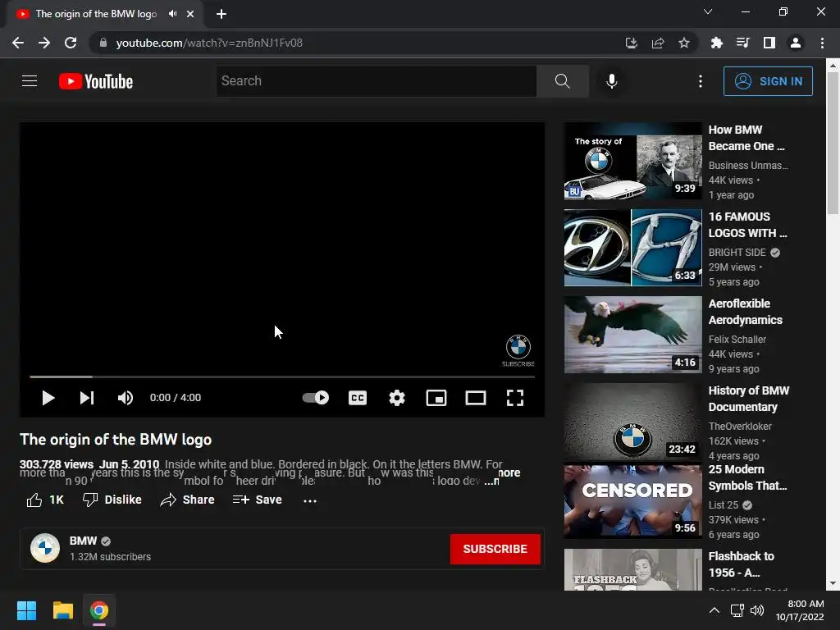Screen dimensions: 840x630
Task: Open History of BMW Documentary title
Action: point(748,399)
